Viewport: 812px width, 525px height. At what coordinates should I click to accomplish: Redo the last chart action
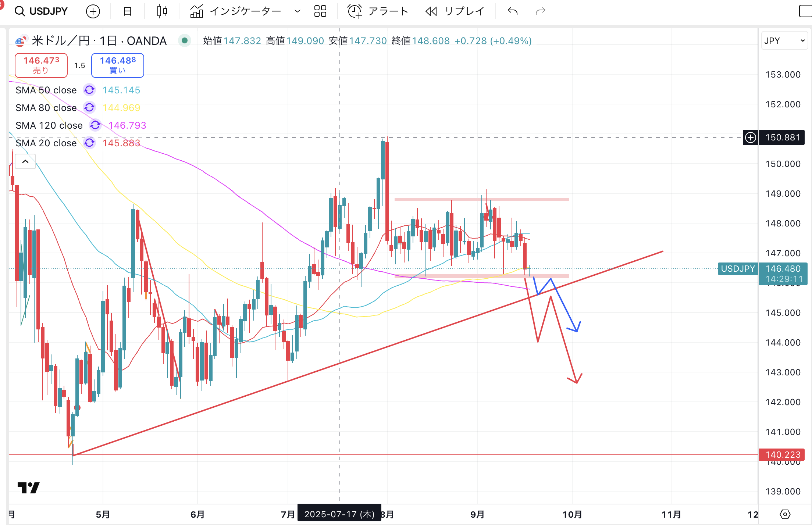[540, 11]
